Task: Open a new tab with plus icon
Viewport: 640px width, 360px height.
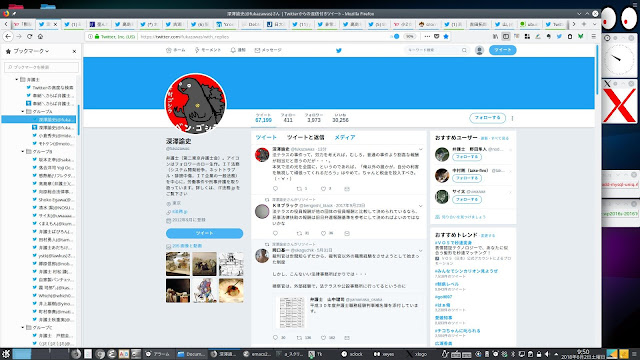Action: [584, 24]
